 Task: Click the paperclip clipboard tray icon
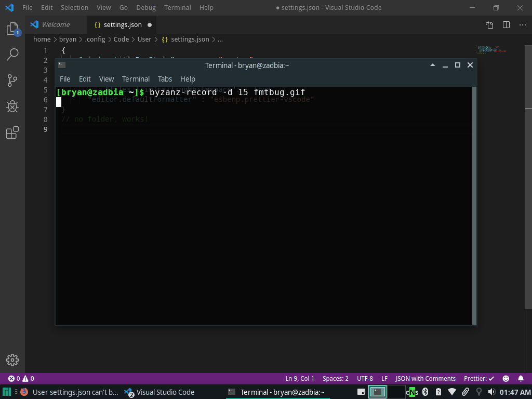click(x=465, y=392)
